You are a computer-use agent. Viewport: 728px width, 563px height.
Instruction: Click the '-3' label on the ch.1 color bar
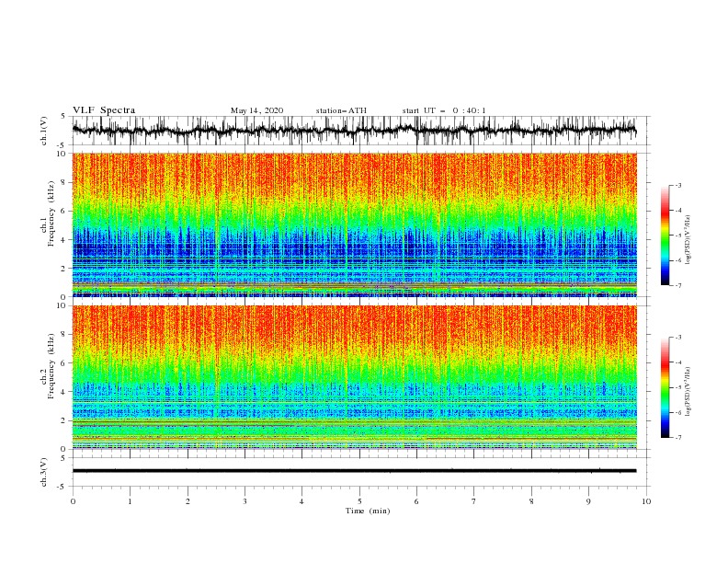click(x=677, y=185)
